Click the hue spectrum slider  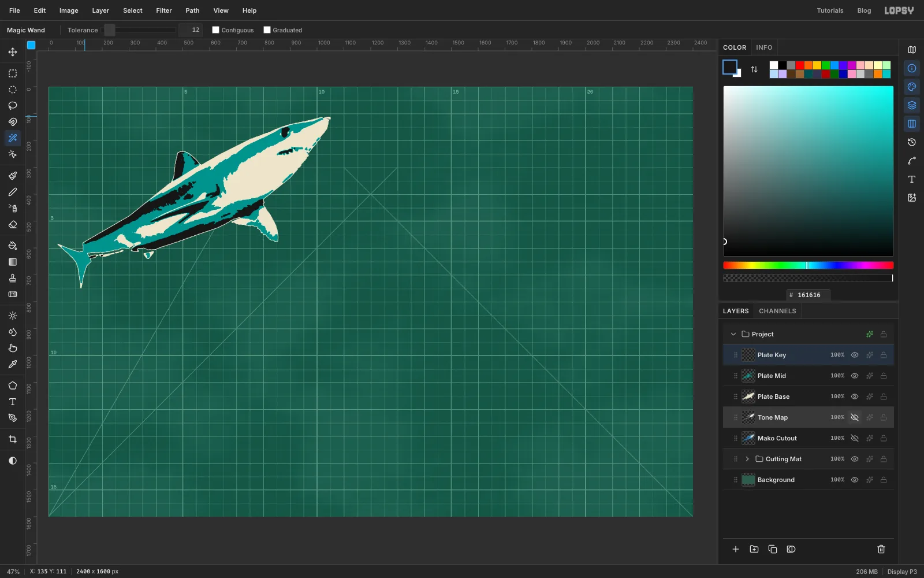808,265
